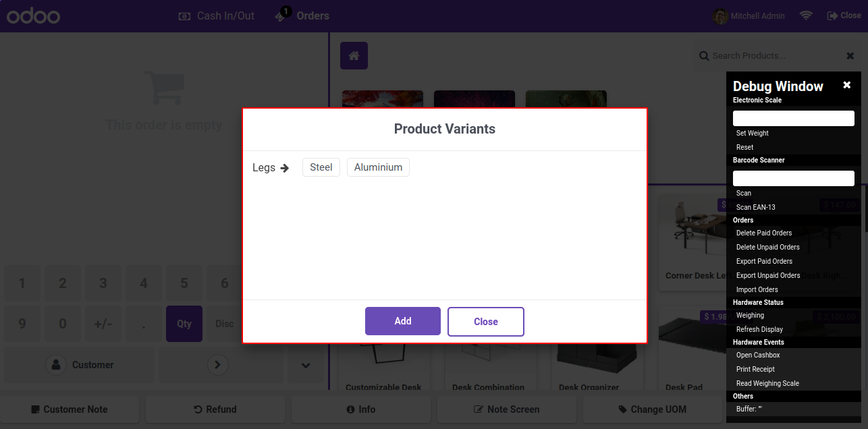868x429 pixels.
Task: Choose Delete Paid Orders in the debug menu
Action: pos(764,233)
